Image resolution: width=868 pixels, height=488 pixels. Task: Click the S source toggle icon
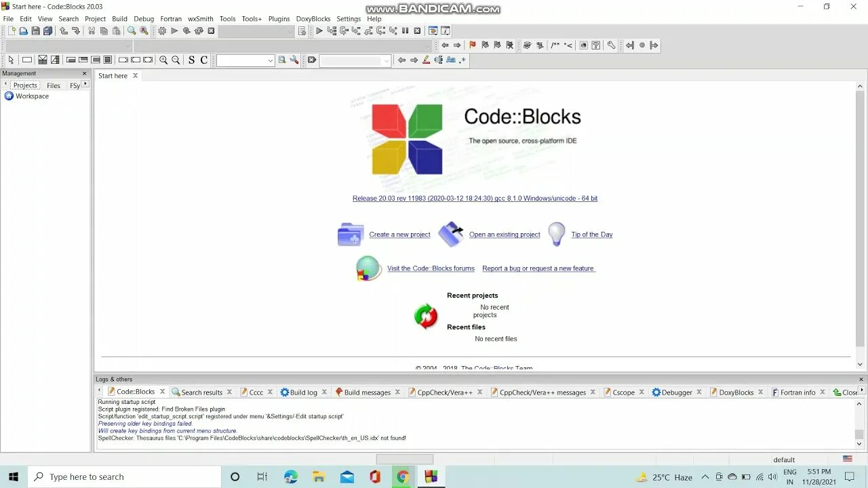coord(191,60)
